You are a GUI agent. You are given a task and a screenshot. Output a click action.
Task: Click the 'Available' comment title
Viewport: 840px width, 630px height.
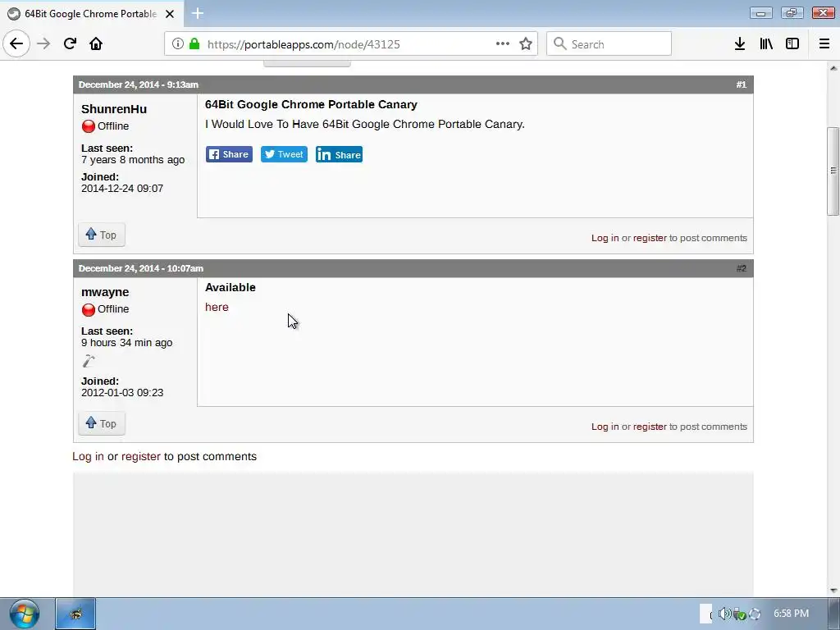pyautogui.click(x=231, y=287)
